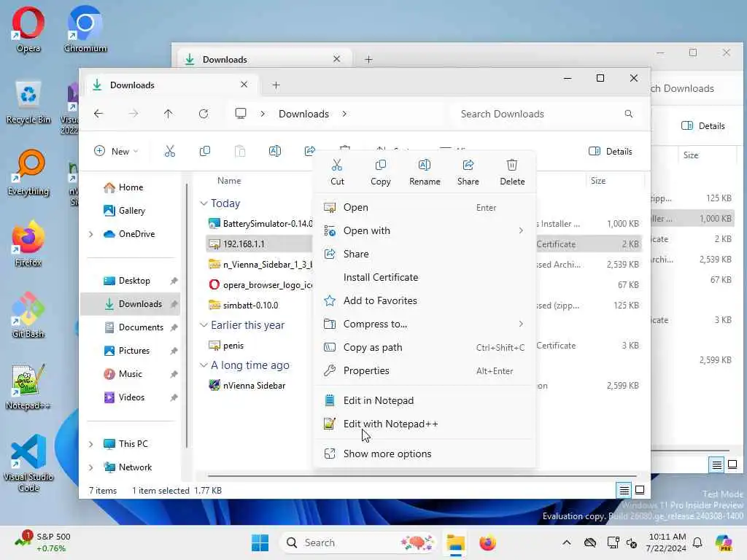Collapse Earlier this year group
This screenshot has height=560, width=747.
[x=204, y=324]
